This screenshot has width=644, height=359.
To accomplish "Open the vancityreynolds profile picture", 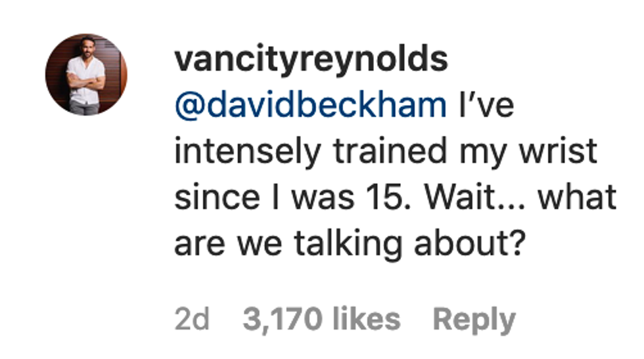I will coord(85,74).
